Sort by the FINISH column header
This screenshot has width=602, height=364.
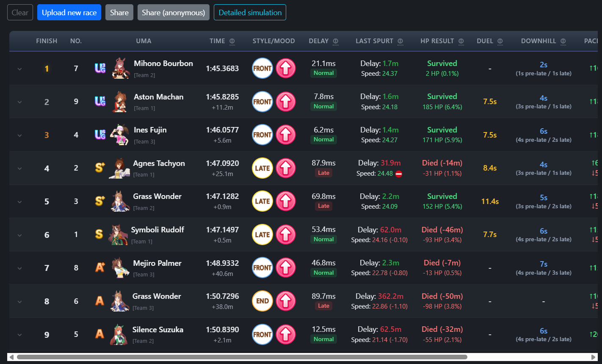click(x=47, y=41)
